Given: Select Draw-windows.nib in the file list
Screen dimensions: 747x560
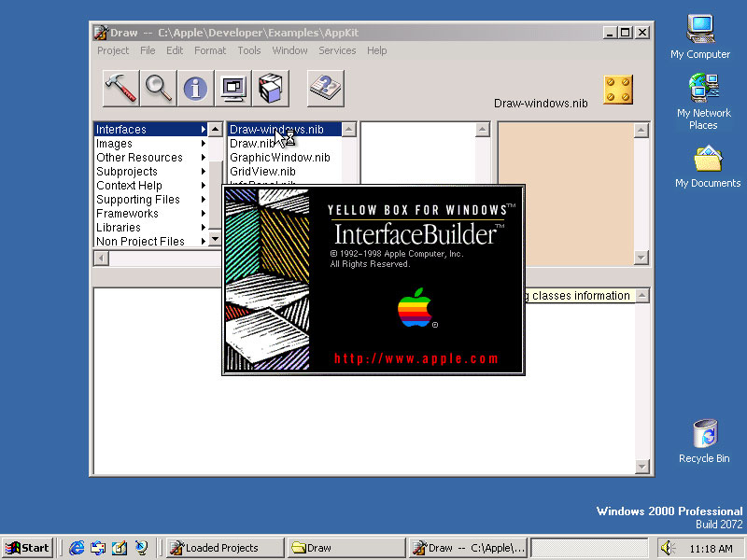Looking at the screenshot, I should pos(285,129).
